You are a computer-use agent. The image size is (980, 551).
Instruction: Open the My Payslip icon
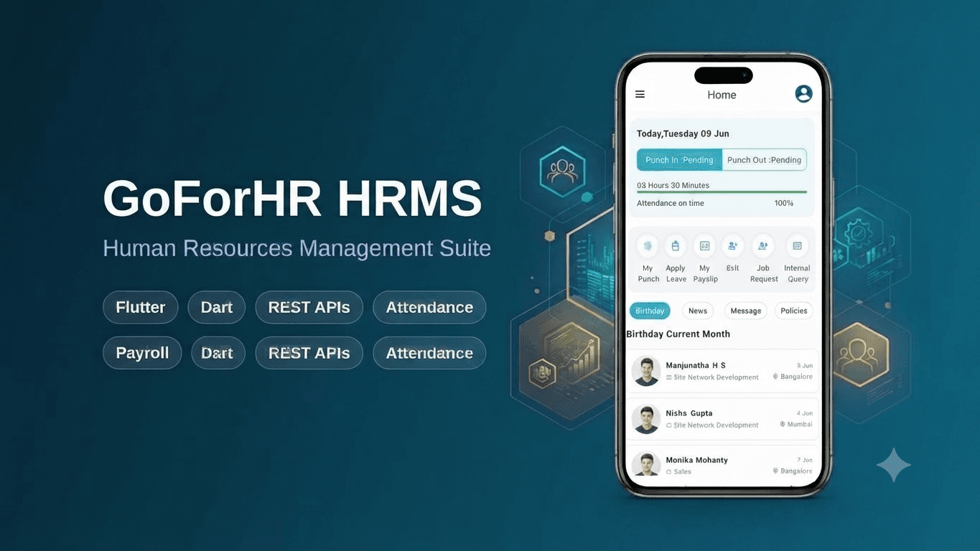point(704,246)
